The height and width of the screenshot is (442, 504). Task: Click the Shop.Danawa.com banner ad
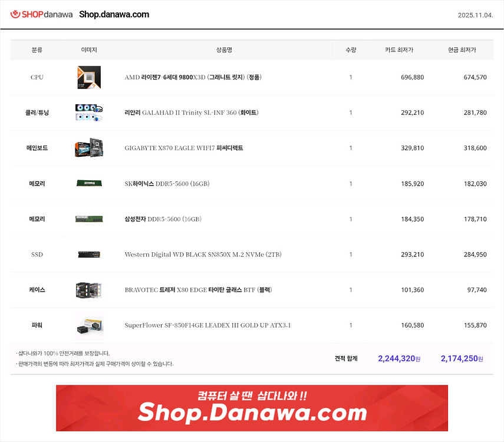pyautogui.click(x=252, y=408)
